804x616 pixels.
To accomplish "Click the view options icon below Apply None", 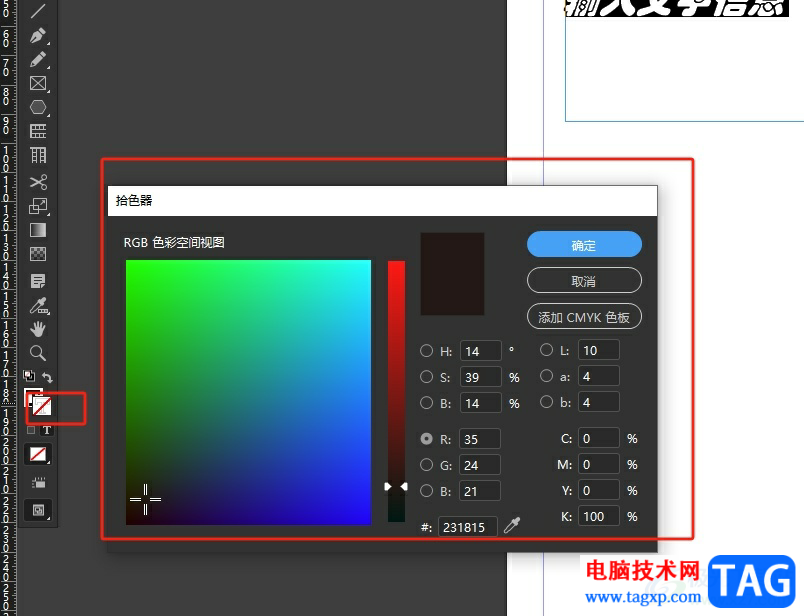I will [38, 483].
